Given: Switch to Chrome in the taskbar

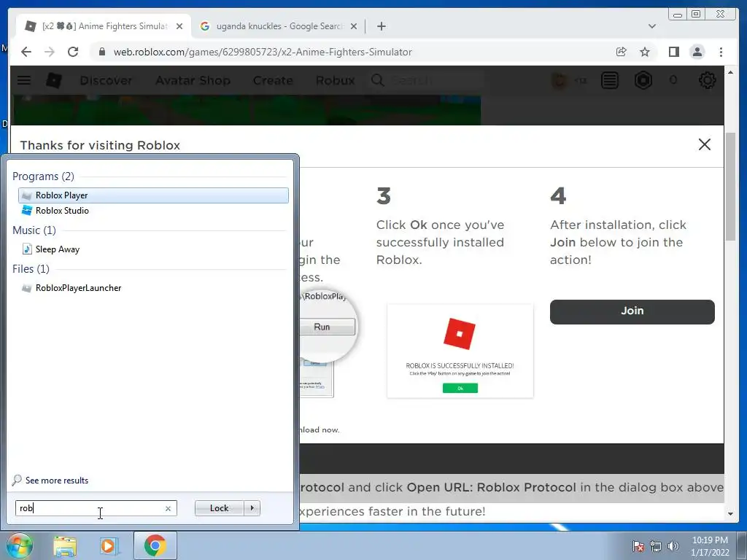Looking at the screenshot, I should tap(155, 545).
